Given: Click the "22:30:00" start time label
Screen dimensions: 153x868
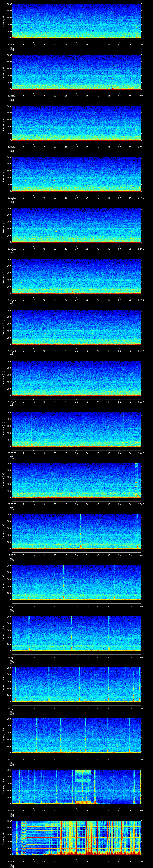Looking at the screenshot, I should [12, 708].
